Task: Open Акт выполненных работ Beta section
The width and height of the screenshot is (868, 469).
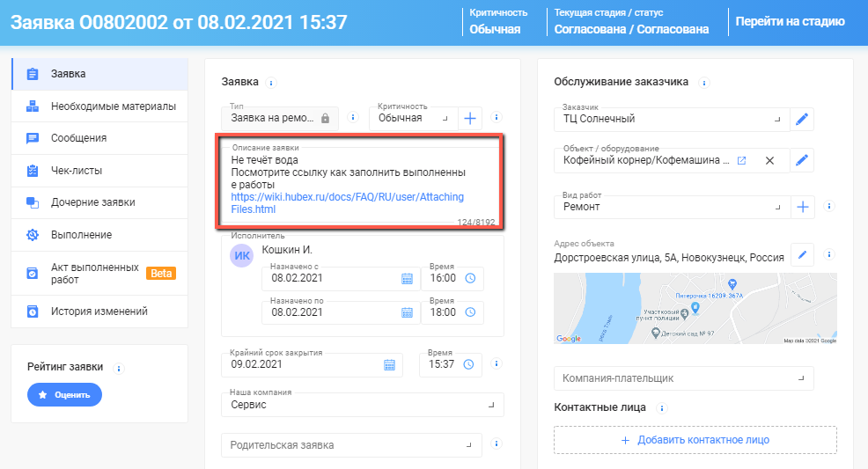Action: 99,273
